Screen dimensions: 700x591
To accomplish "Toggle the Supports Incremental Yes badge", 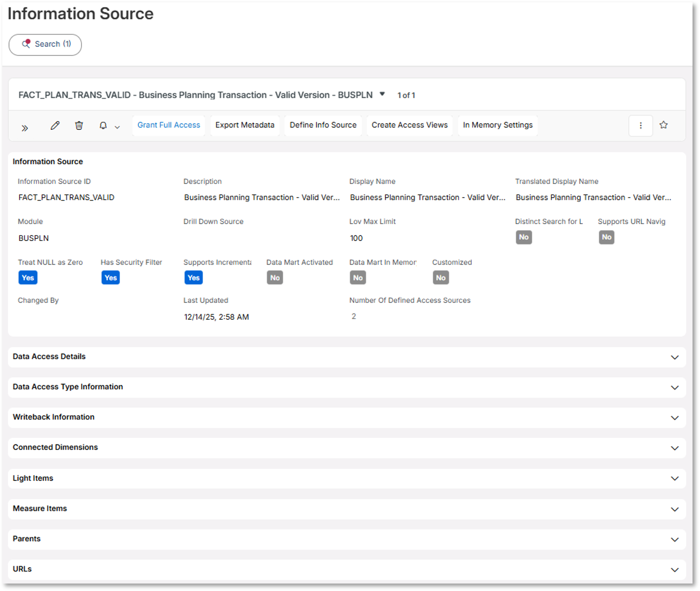I will coord(194,278).
